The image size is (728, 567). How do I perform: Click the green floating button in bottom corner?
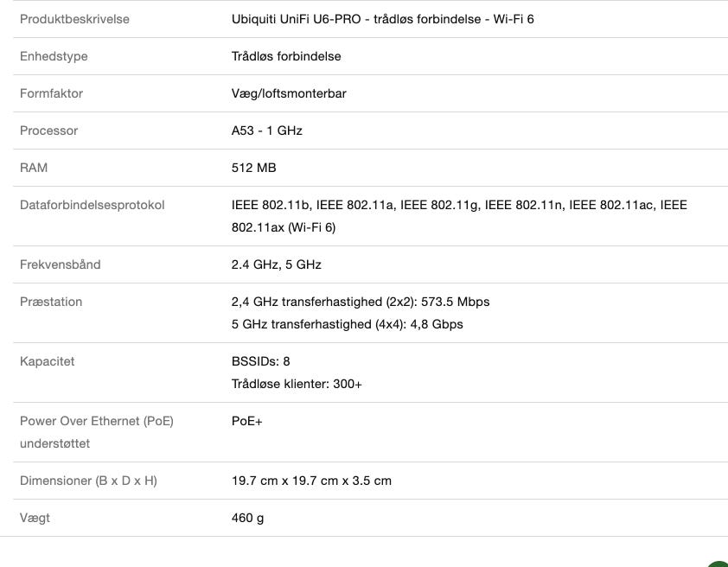(719, 562)
